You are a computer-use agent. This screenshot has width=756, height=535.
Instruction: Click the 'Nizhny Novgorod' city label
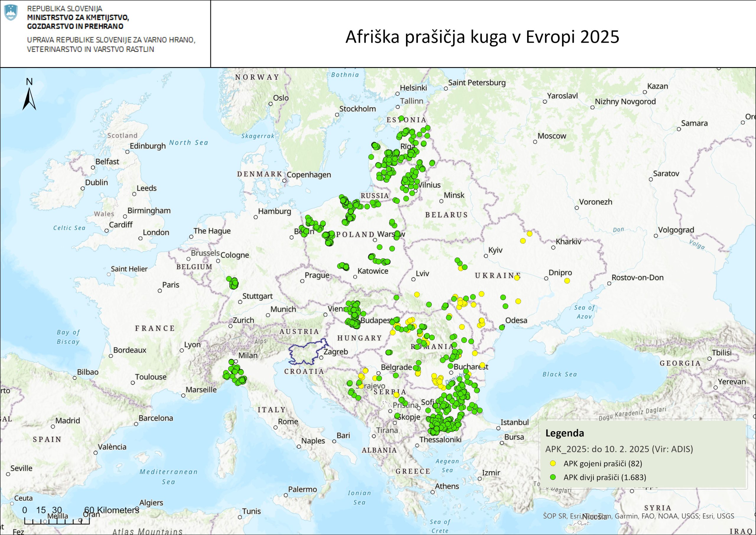(x=625, y=102)
